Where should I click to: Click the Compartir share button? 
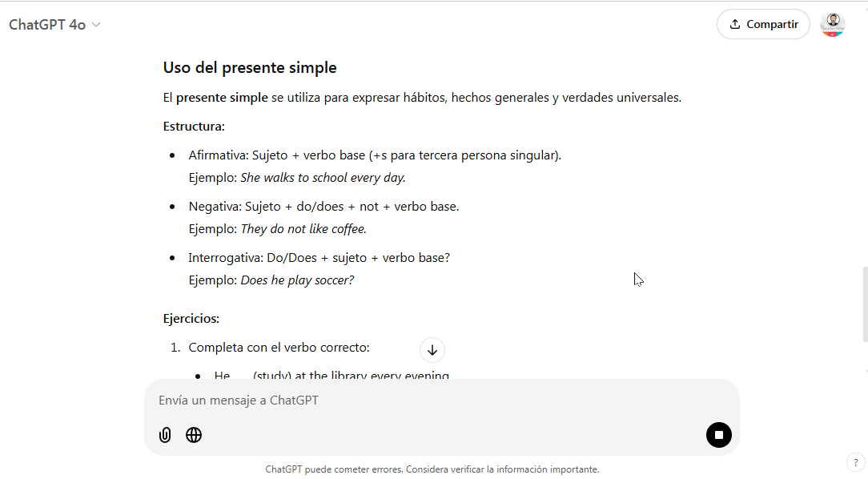[x=763, y=24]
